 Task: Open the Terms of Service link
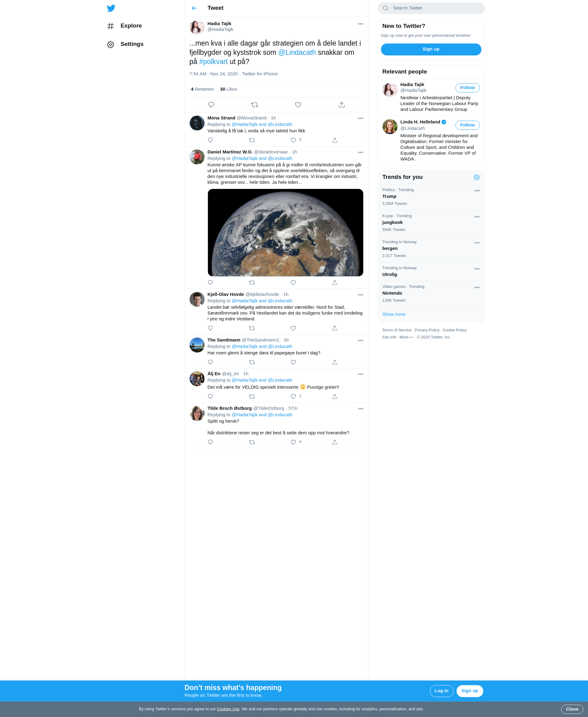[397, 330]
